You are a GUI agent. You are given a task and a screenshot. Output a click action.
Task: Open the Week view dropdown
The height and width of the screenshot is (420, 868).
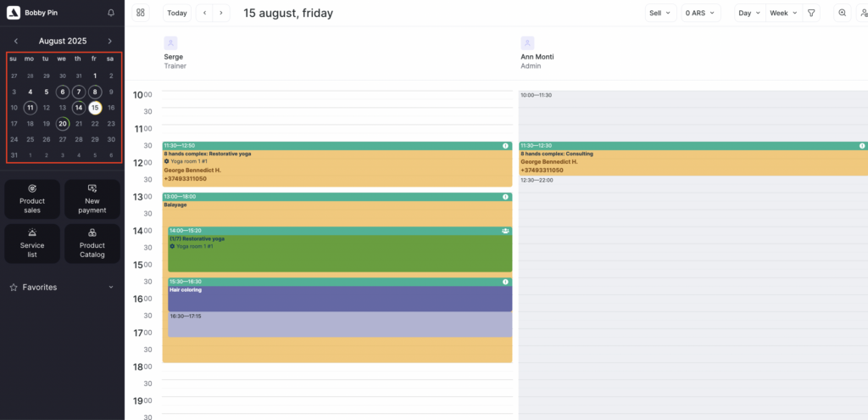(x=782, y=13)
